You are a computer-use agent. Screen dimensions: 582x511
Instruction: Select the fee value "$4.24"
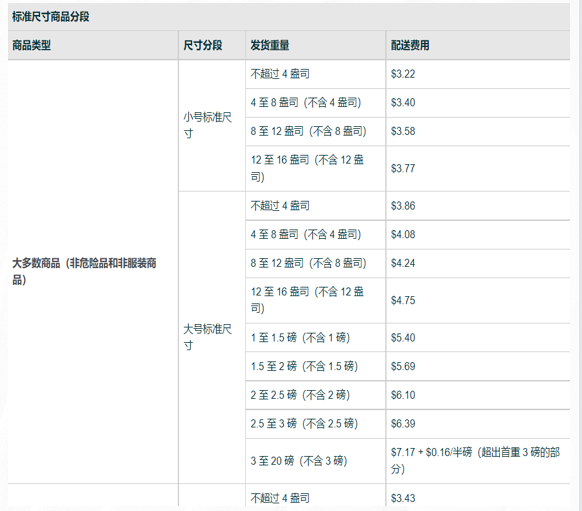click(x=403, y=263)
